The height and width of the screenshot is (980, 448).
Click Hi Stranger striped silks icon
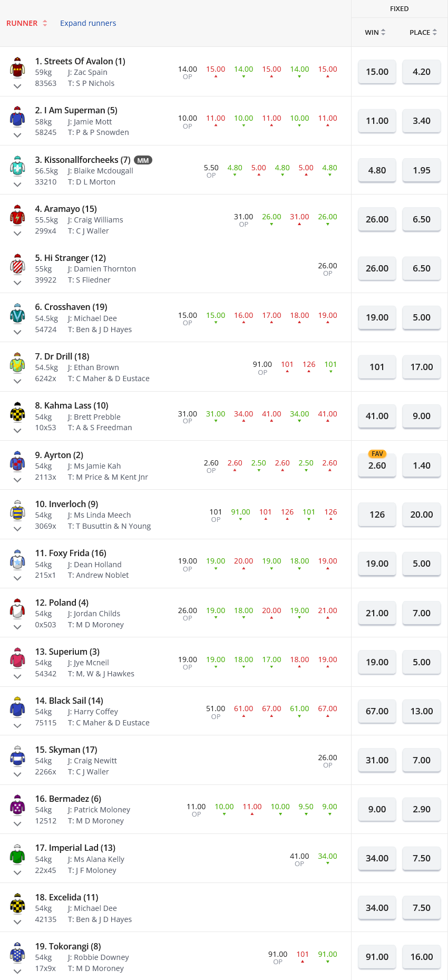17,264
